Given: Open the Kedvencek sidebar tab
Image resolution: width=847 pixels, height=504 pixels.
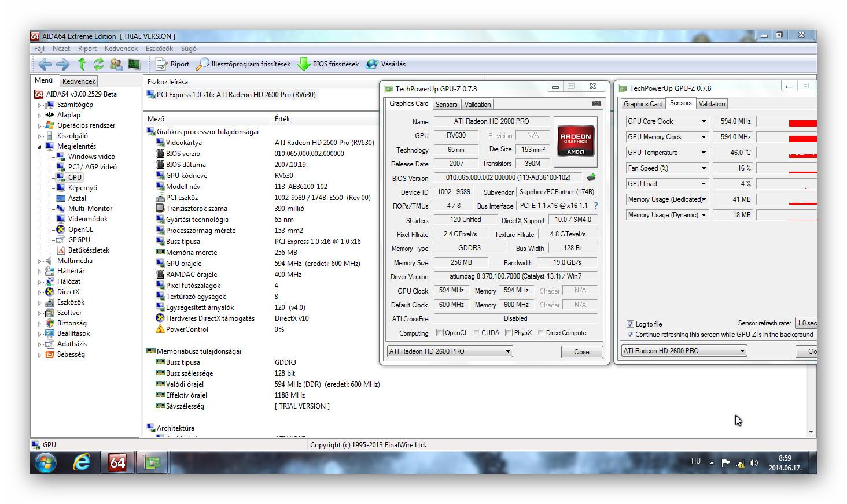Looking at the screenshot, I should tap(79, 81).
